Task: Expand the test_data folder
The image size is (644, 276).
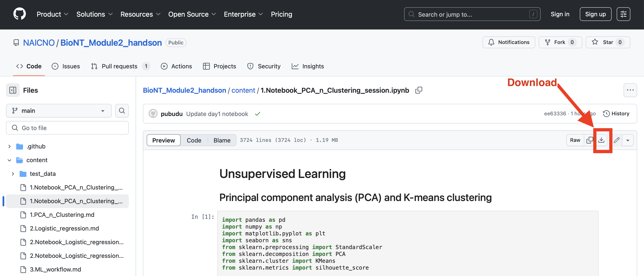Action: [13, 174]
